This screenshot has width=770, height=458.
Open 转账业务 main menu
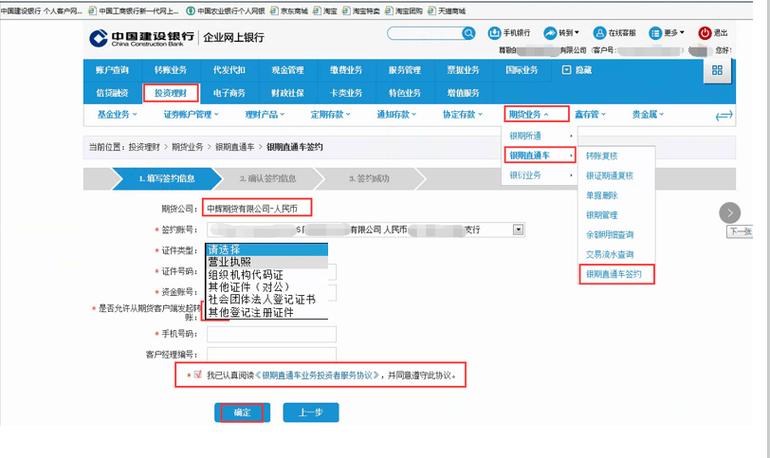tap(170, 70)
